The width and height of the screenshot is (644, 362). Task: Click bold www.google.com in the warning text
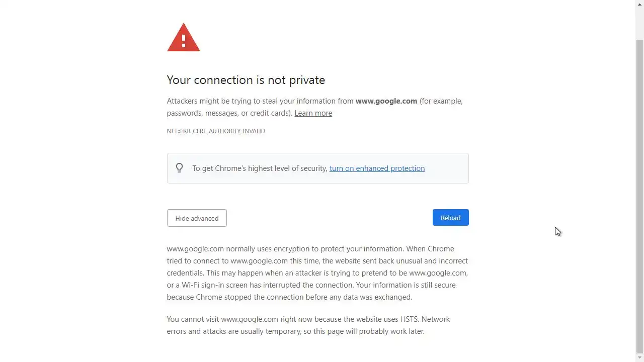point(386,101)
